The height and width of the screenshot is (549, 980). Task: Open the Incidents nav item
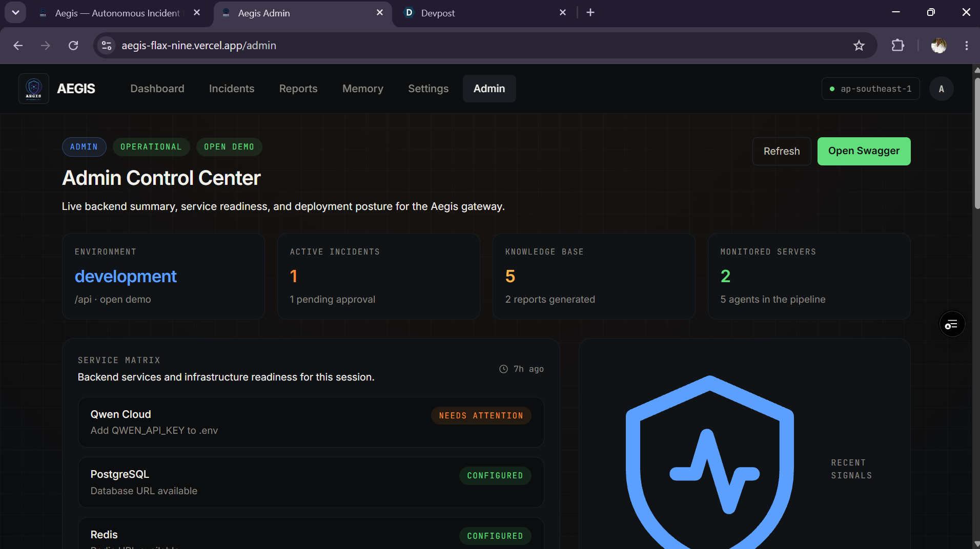click(232, 89)
